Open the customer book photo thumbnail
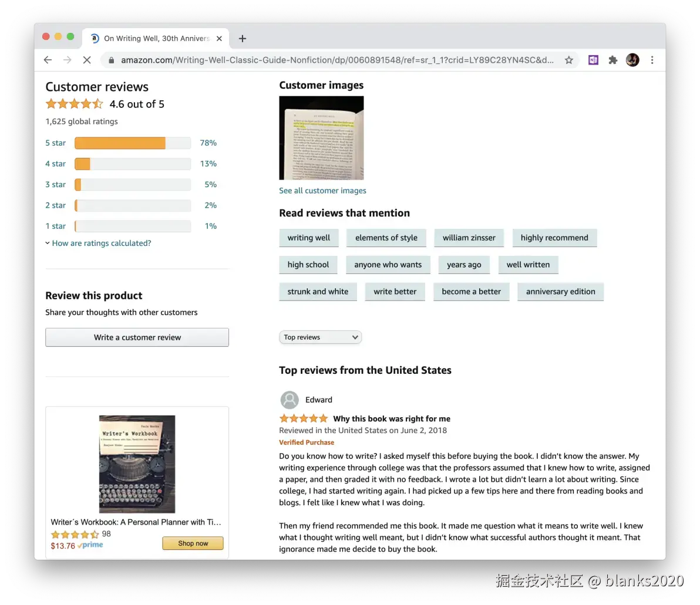The width and height of the screenshot is (700, 605). (321, 138)
